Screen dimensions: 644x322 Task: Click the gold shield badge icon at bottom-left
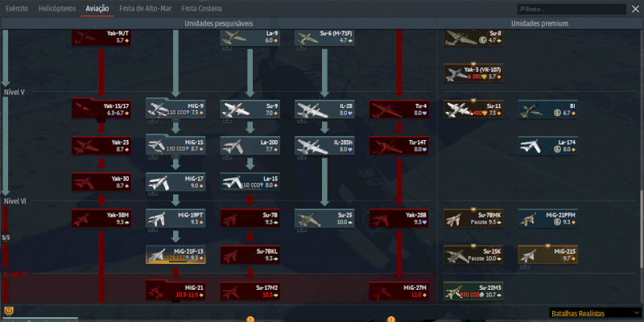7,311
